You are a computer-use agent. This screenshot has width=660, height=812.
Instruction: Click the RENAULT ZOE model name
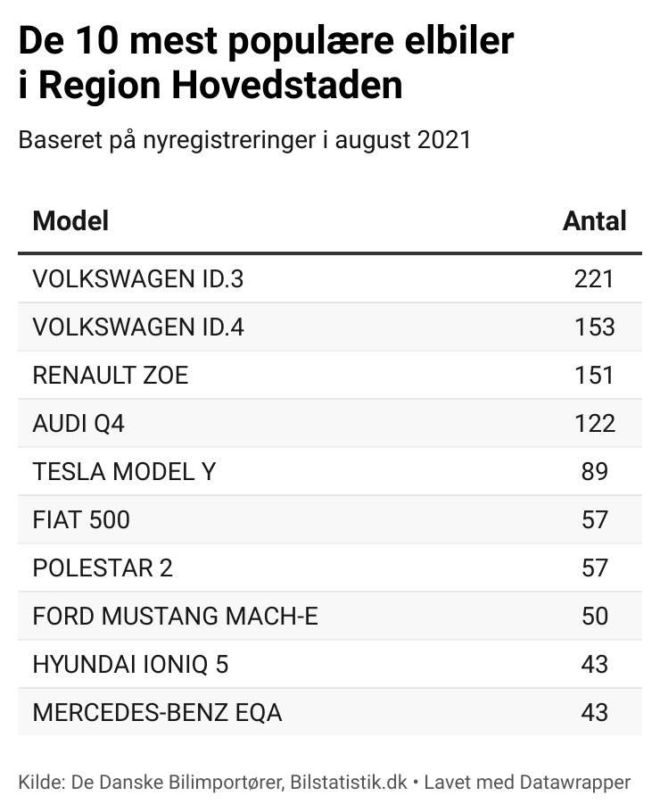tap(111, 376)
